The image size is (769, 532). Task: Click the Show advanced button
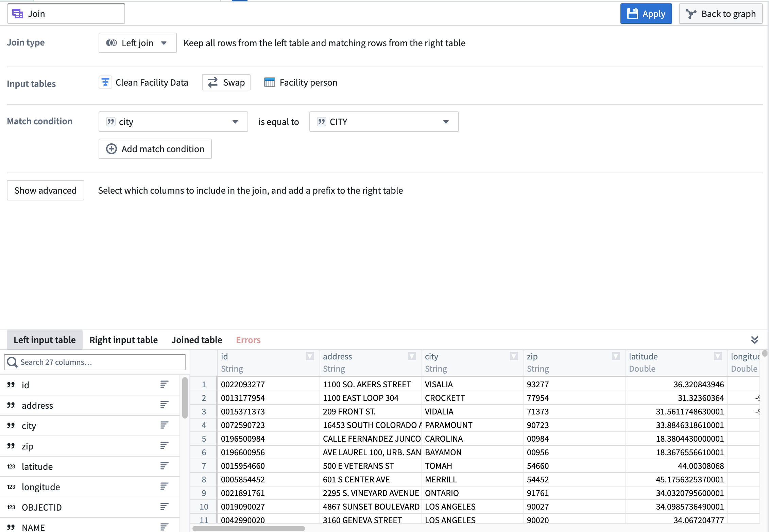coord(46,190)
